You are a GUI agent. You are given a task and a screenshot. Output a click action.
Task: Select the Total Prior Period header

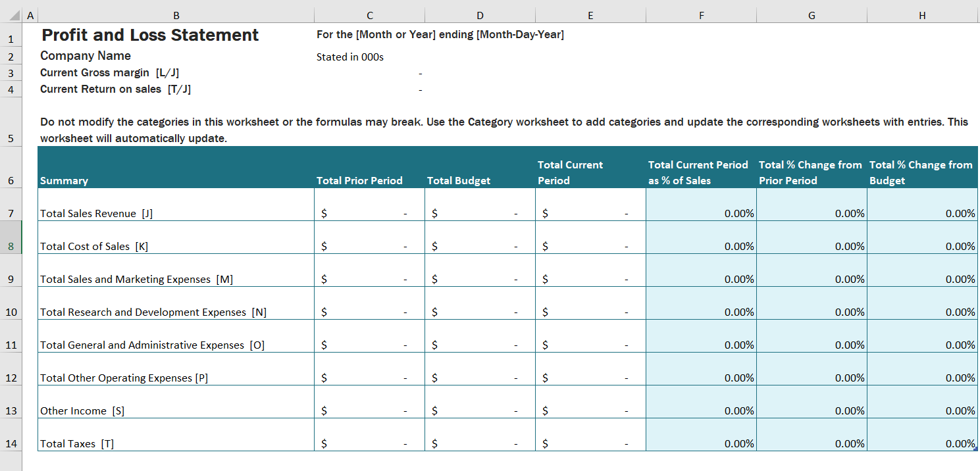[x=370, y=167]
